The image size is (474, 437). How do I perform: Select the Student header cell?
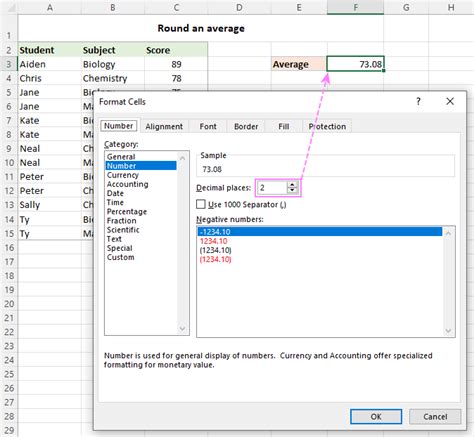click(x=49, y=50)
